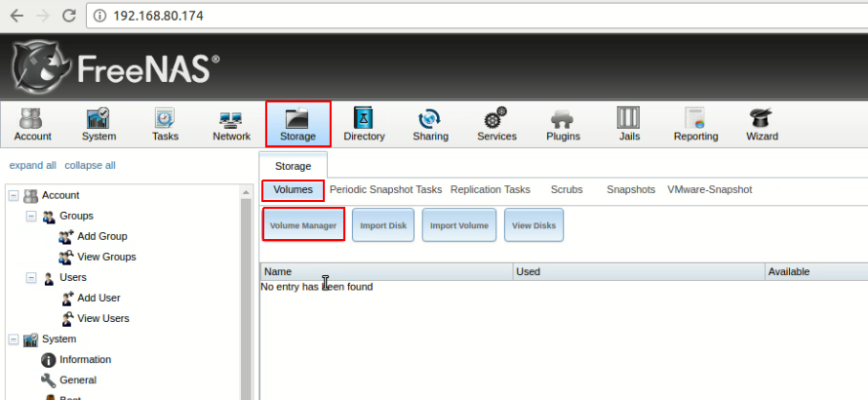Sort by the Available column header
Viewport: 868px width, 400px height.
coord(816,271)
